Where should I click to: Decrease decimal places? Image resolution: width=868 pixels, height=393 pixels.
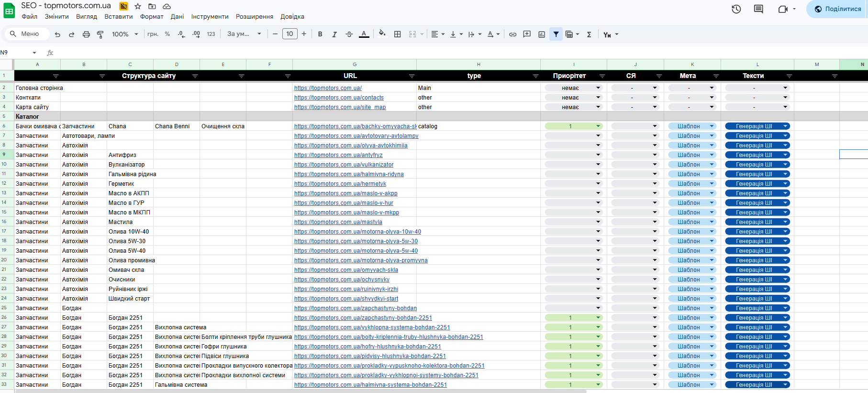(x=181, y=34)
